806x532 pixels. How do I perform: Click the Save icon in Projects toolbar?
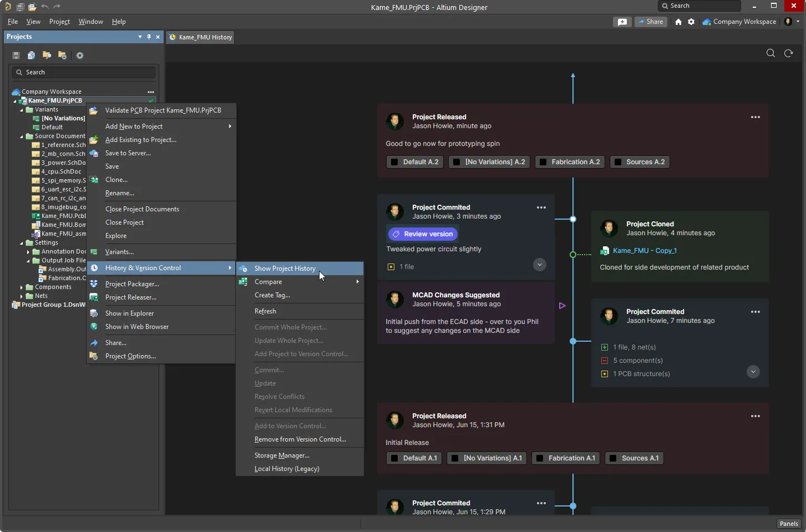(16, 55)
